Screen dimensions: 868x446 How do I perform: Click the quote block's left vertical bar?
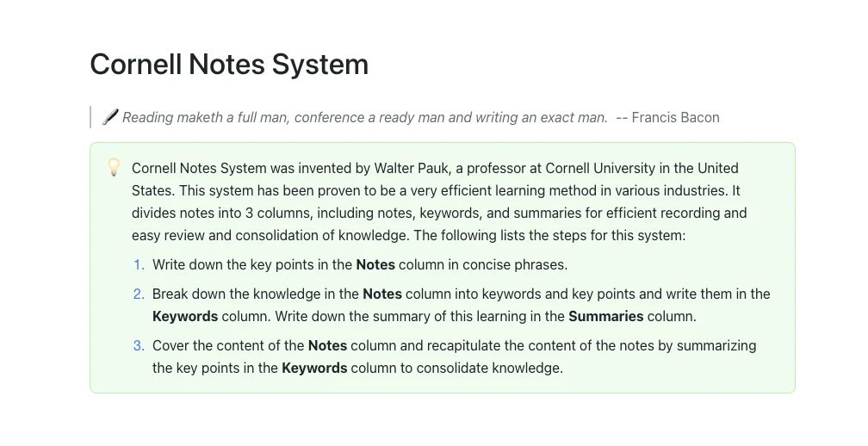(90, 117)
